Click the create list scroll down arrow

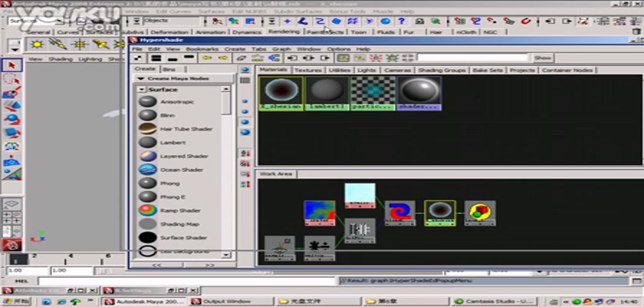pyautogui.click(x=226, y=255)
